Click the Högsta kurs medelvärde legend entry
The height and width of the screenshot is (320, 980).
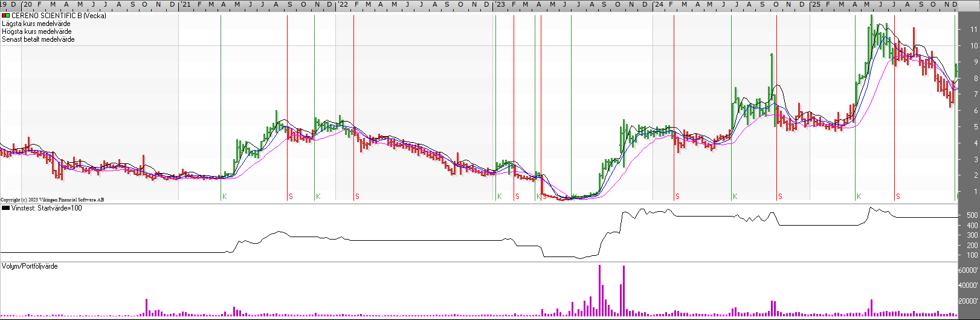point(36,31)
